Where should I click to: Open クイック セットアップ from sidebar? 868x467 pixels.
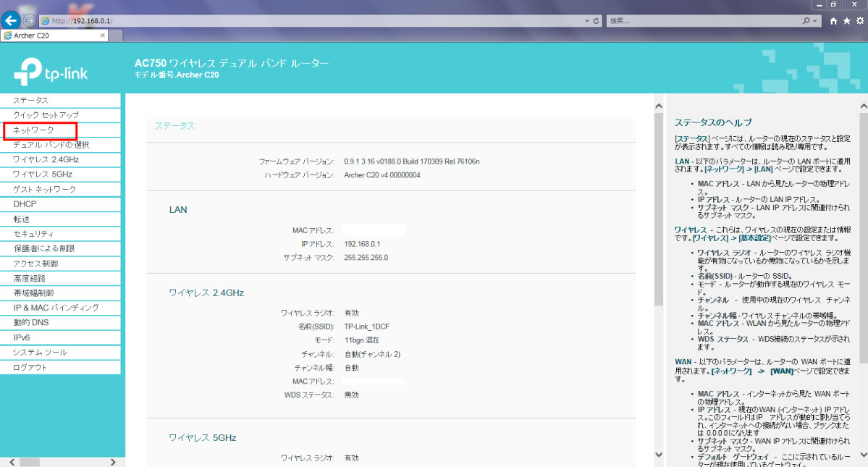coord(46,115)
